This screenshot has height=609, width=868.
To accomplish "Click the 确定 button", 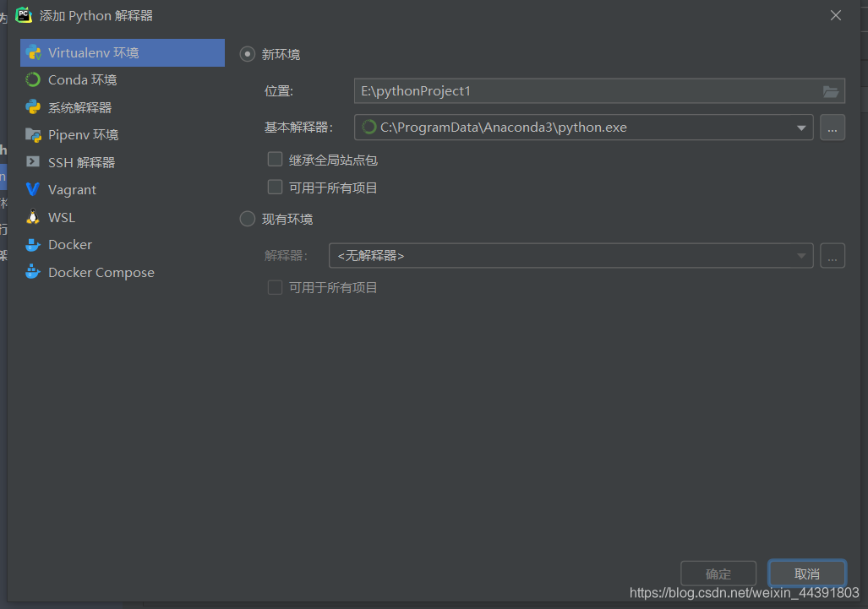I will coord(718,574).
